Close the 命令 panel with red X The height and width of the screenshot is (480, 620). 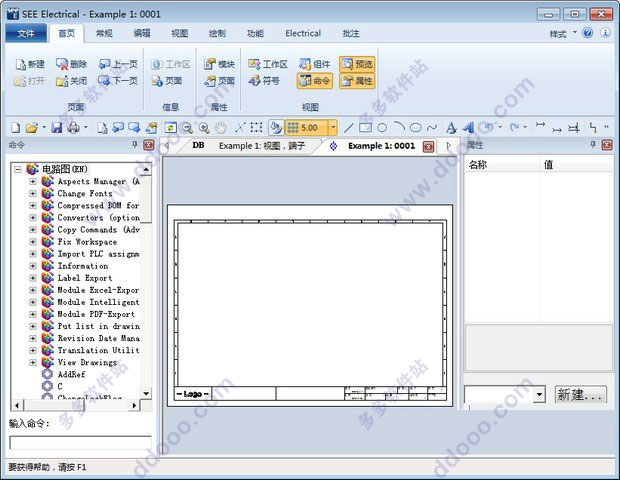149,145
